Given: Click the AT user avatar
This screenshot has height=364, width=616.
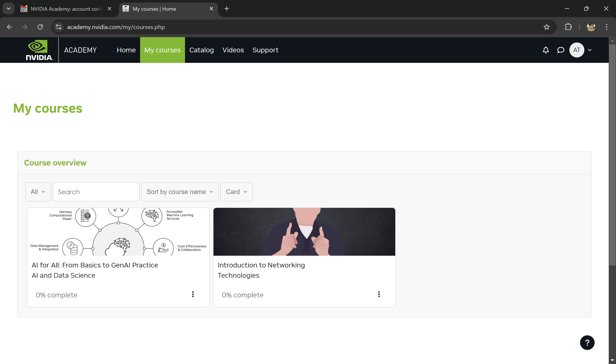Looking at the screenshot, I should pos(576,50).
